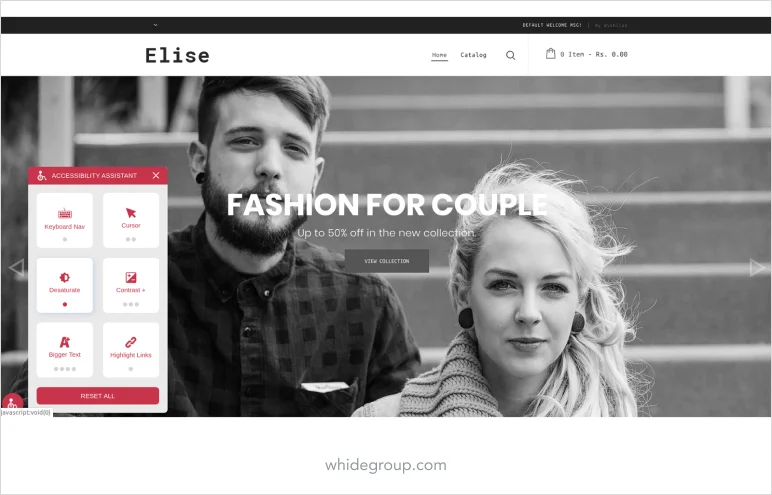
Task: Toggle the Desaturate option off
Action: [x=64, y=285]
